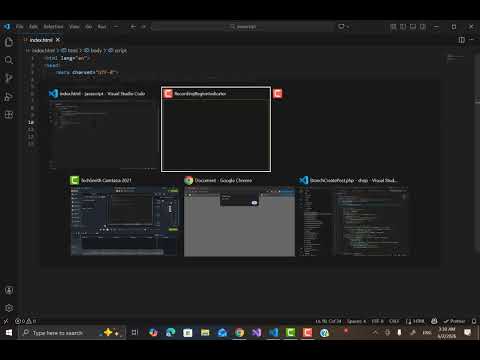Image resolution: width=480 pixels, height=360 pixels.
Task: Select the red Camtasia icon window in switcher
Action: coord(277,94)
